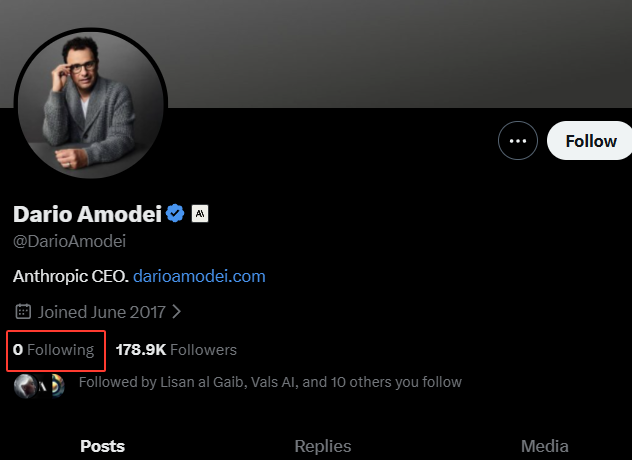
Task: Switch to the Posts tab
Action: coord(102,446)
